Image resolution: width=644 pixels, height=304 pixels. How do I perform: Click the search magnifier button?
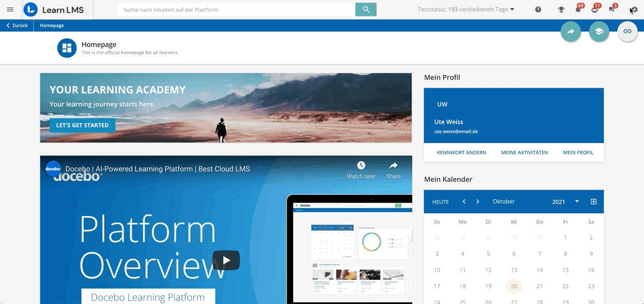366,9
